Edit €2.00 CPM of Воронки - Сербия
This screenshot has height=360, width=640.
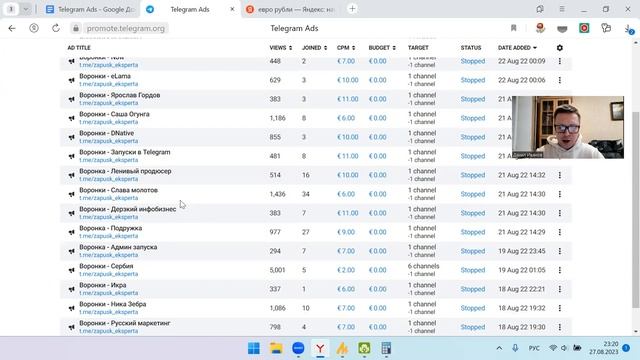[x=346, y=270]
